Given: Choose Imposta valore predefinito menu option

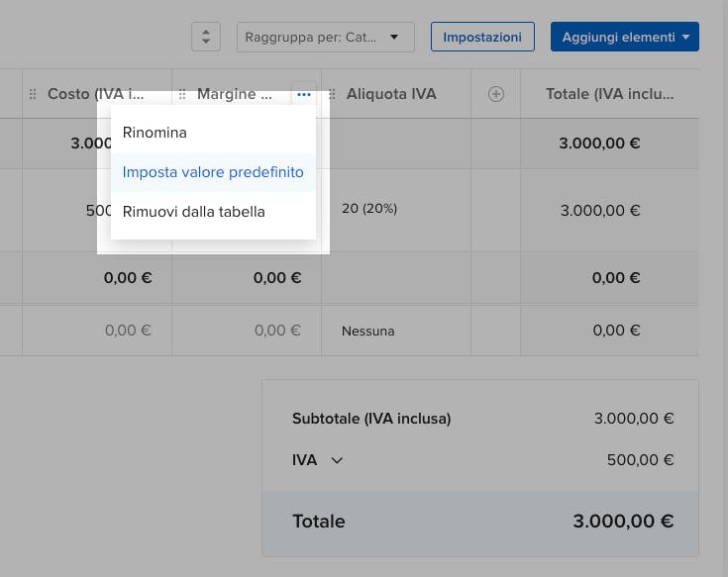Looking at the screenshot, I should coord(213,171).
